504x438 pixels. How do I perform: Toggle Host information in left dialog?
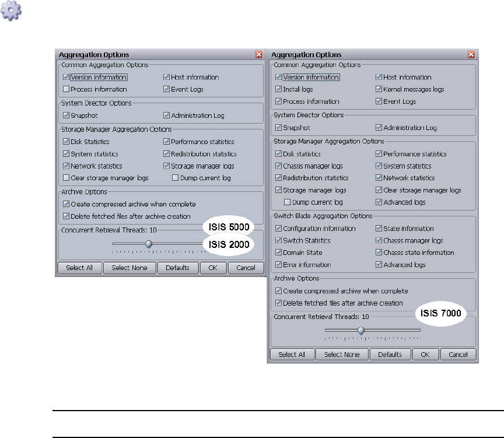(x=166, y=77)
